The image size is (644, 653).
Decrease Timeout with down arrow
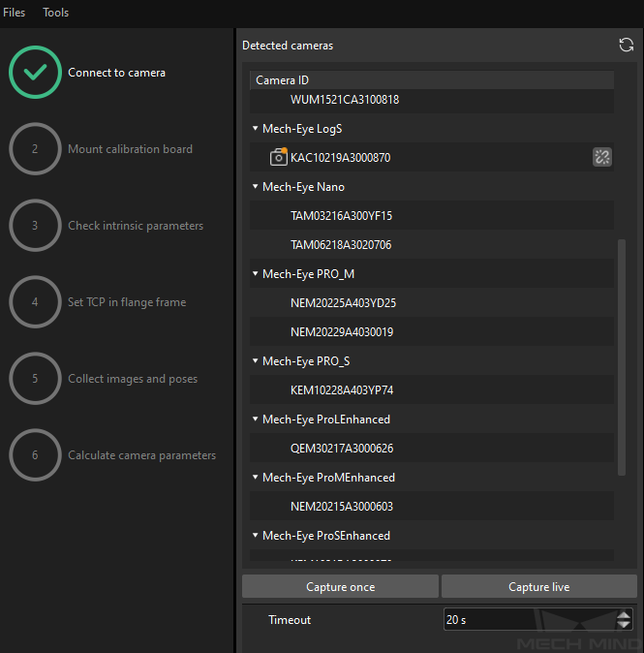click(x=624, y=624)
